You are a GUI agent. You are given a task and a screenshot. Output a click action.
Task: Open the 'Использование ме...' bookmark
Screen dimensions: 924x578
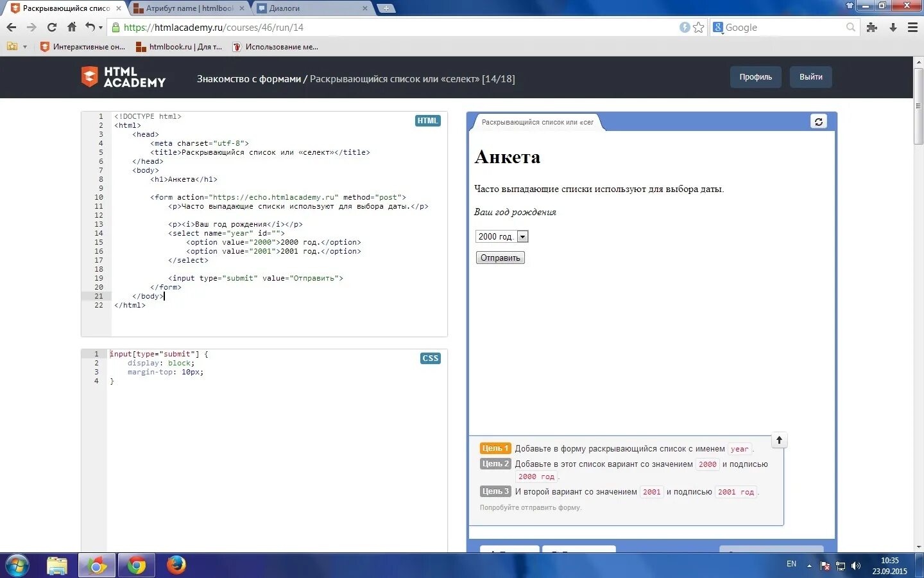pyautogui.click(x=275, y=47)
